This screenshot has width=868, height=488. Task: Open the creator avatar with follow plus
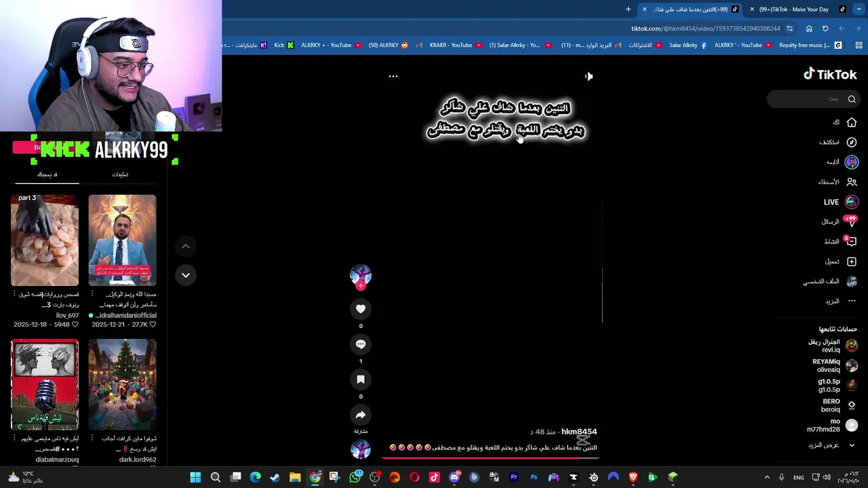click(361, 277)
